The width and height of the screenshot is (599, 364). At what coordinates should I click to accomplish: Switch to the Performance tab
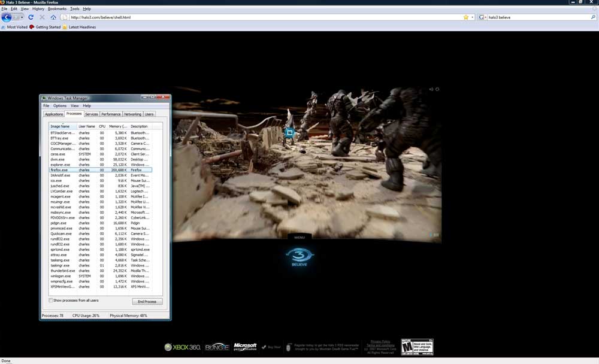(111, 114)
